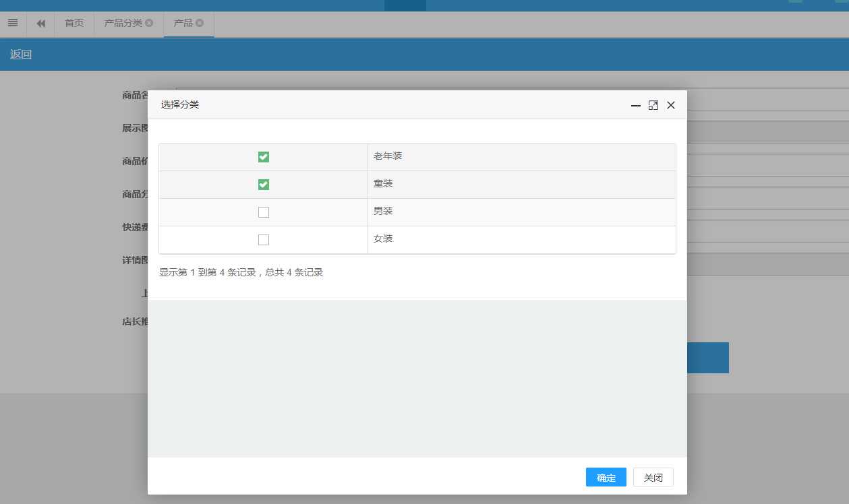This screenshot has width=849, height=504.
Task: Select the 童装 category name cell
Action: (x=522, y=185)
